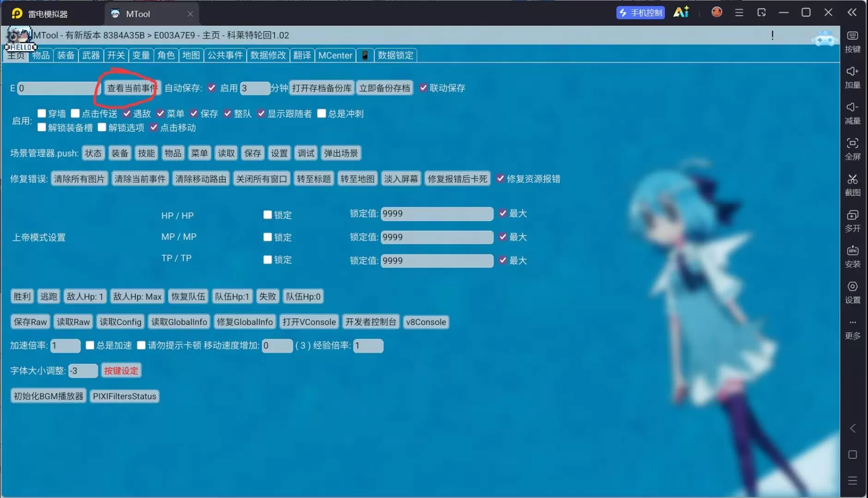Switch to the 物品 tab
868x498 pixels.
pos(41,55)
